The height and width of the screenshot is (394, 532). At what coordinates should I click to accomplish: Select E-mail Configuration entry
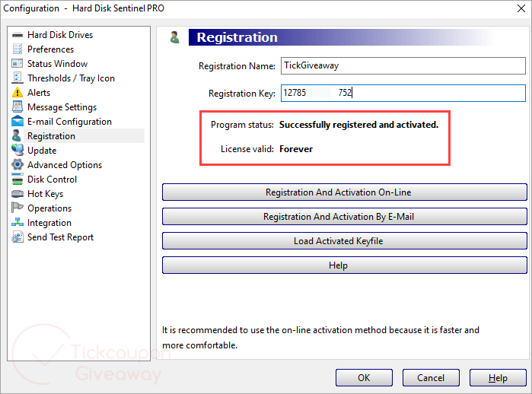point(69,122)
